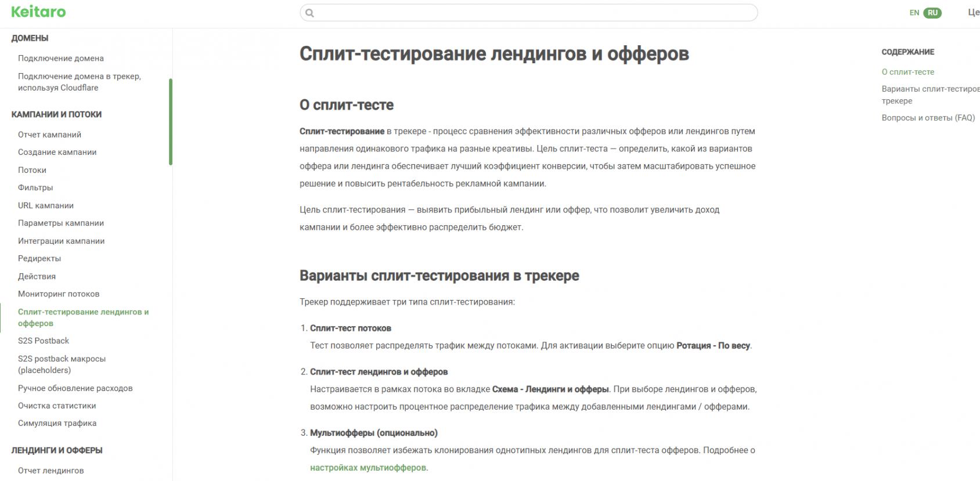The height and width of the screenshot is (481, 980).
Task: Open S2S postback макросы (placeholders)
Action: point(62,364)
